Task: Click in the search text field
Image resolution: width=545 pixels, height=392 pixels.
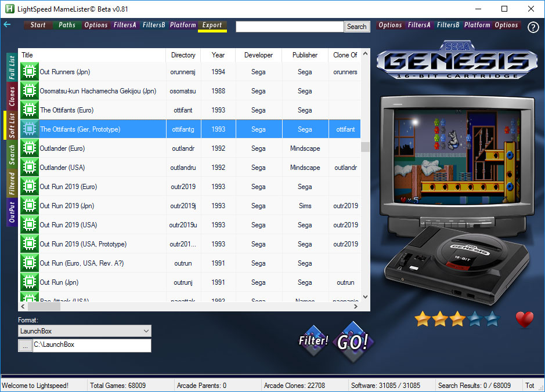Action: 290,27
